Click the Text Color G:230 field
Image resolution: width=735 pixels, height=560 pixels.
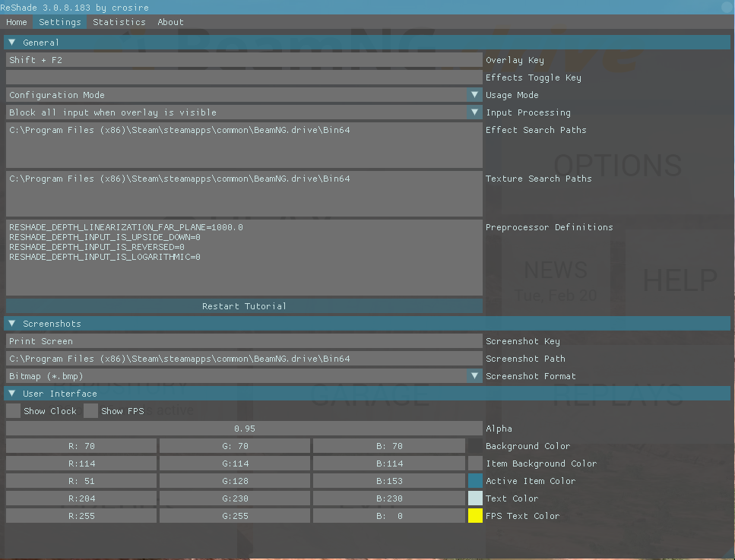coord(235,498)
